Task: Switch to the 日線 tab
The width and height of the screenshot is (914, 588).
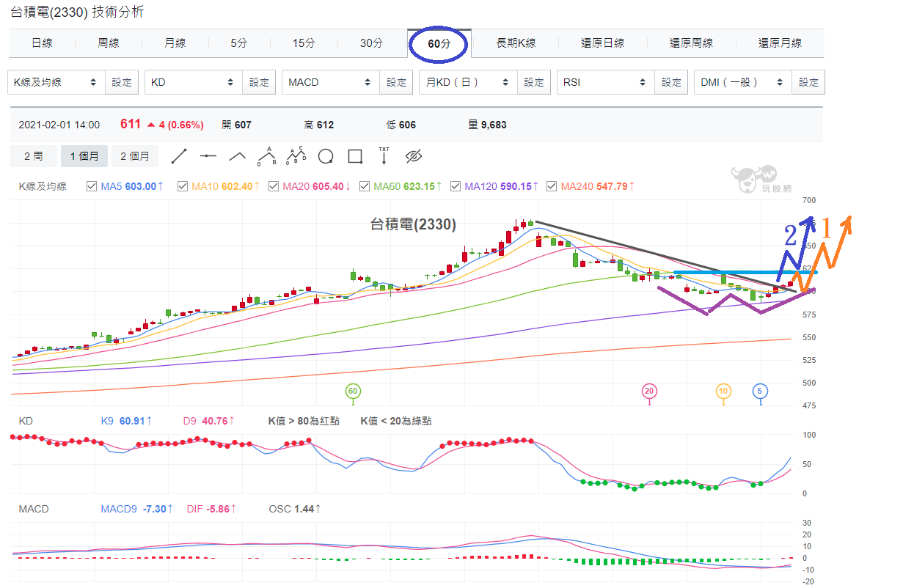Action: pos(42,43)
